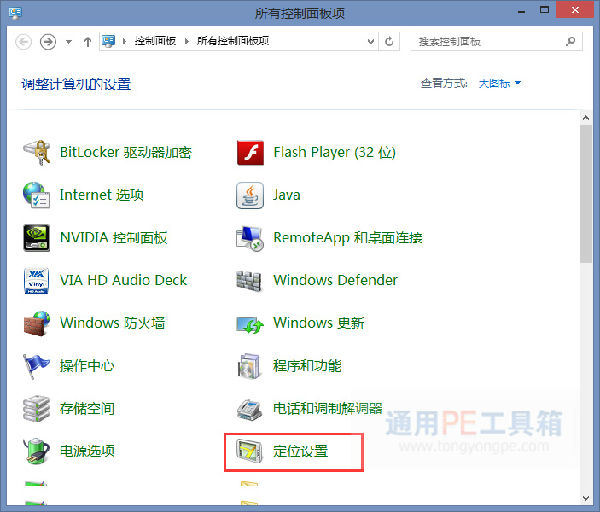The image size is (600, 512).
Task: Open the Windows 更新 icon
Action: point(250,325)
